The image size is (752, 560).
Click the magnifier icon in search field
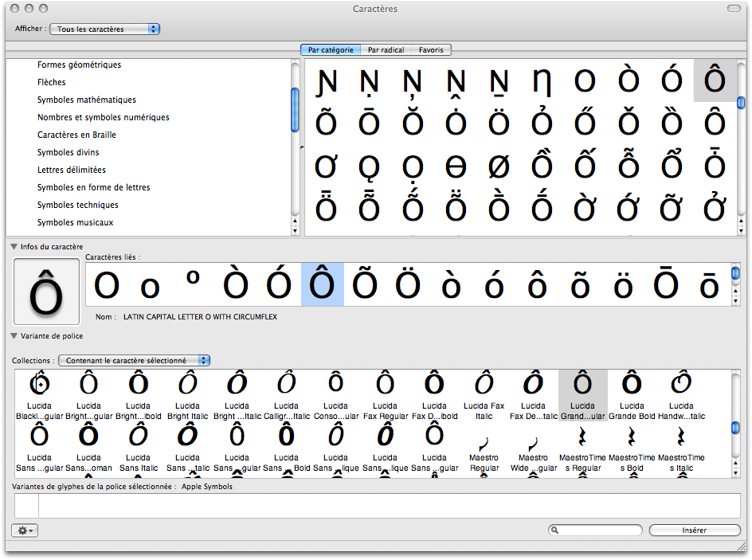point(555,531)
